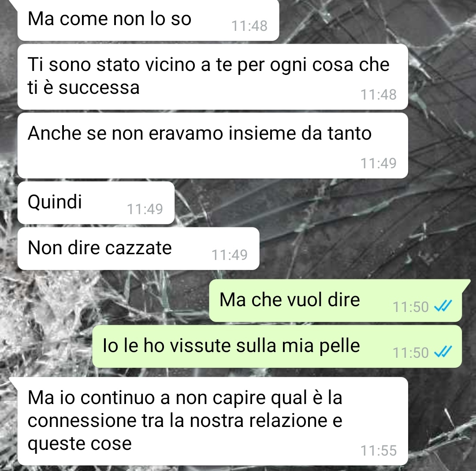This screenshot has width=476, height=471.
Task: Click the 11:55 timestamp on the last message
Action: [378, 451]
